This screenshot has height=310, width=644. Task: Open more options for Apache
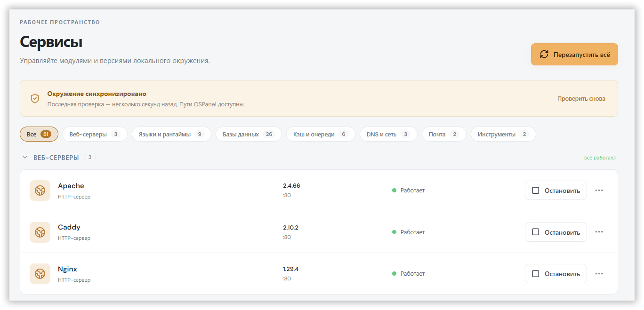click(599, 191)
